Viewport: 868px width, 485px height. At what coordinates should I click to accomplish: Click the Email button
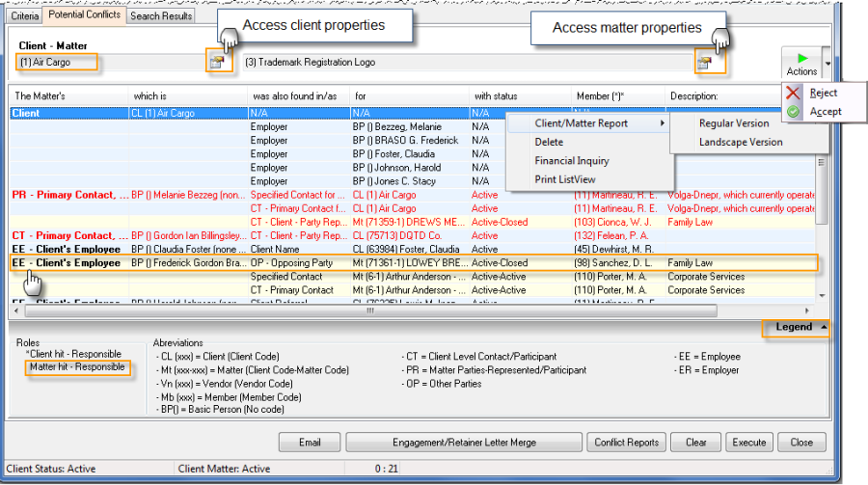pyautogui.click(x=310, y=443)
